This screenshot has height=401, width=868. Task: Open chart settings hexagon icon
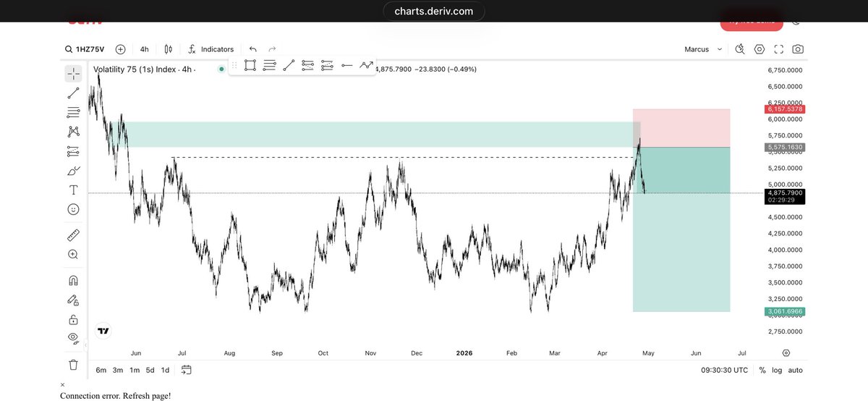coord(759,49)
